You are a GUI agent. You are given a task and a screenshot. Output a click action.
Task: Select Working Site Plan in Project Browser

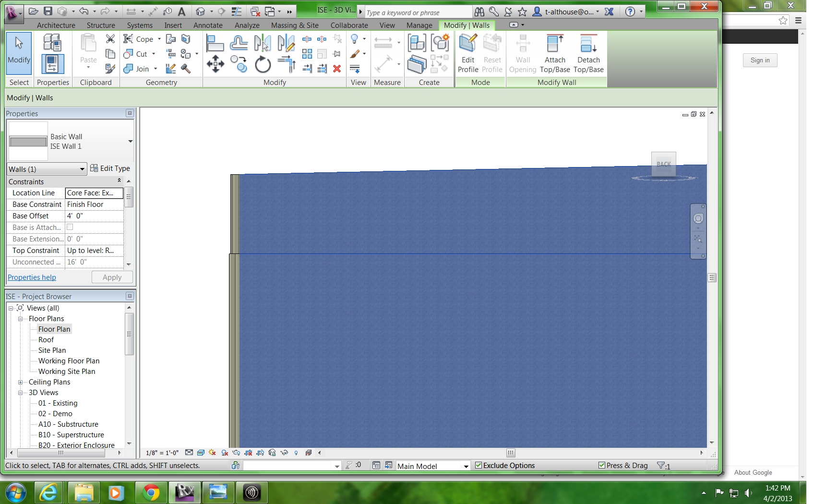[67, 372]
